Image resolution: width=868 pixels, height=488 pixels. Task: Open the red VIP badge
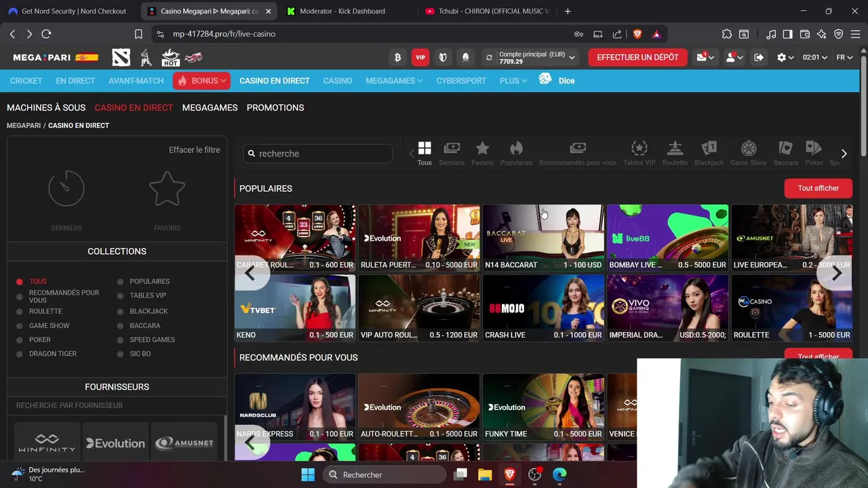420,58
